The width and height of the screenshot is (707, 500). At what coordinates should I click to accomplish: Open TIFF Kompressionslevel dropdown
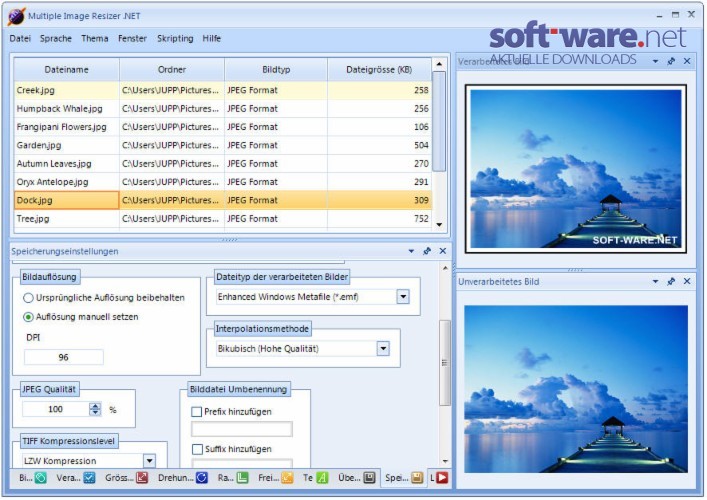149,461
